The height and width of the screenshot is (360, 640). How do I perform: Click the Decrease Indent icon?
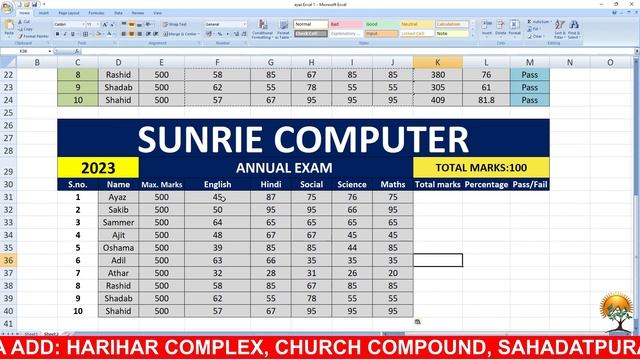click(x=148, y=34)
